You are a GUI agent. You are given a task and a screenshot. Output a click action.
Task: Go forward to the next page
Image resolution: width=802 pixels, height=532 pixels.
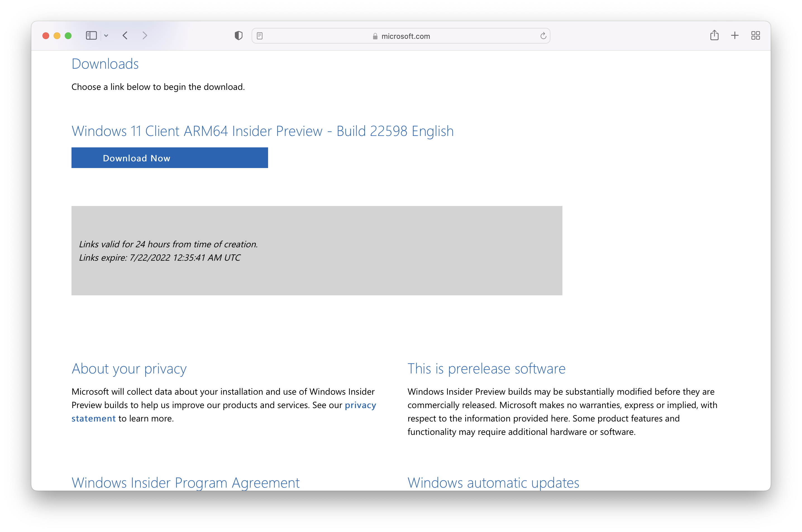coord(145,36)
